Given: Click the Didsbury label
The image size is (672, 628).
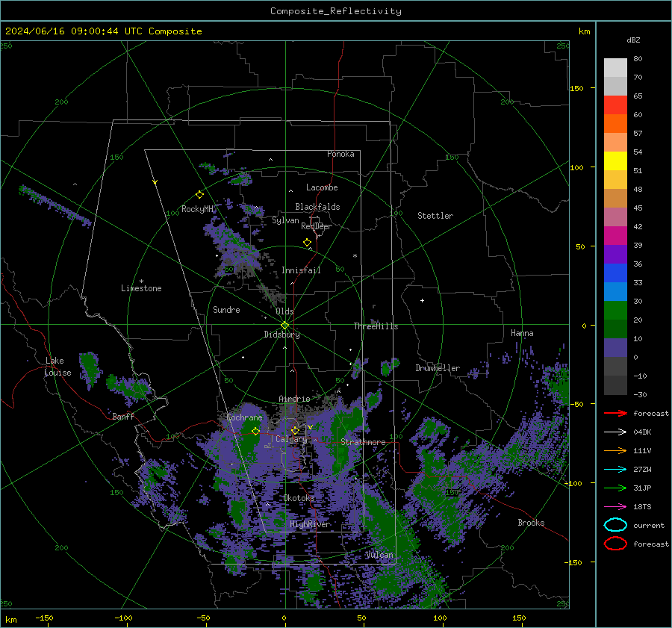Looking at the screenshot, I should 281,335.
